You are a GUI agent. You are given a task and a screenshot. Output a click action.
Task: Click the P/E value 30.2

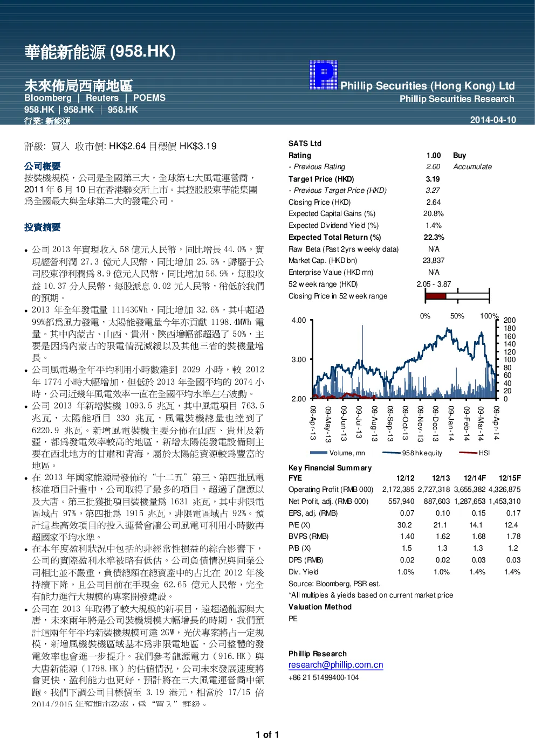tap(404, 525)
